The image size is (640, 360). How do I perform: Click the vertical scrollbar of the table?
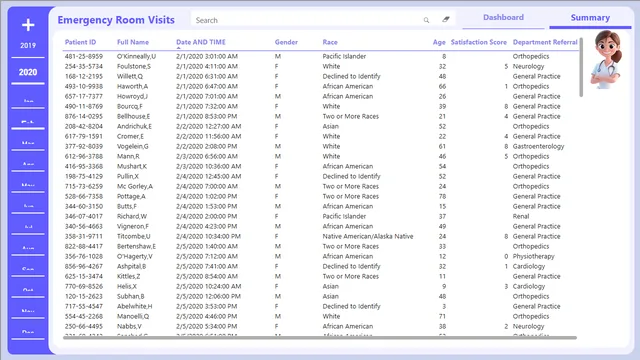click(x=581, y=67)
